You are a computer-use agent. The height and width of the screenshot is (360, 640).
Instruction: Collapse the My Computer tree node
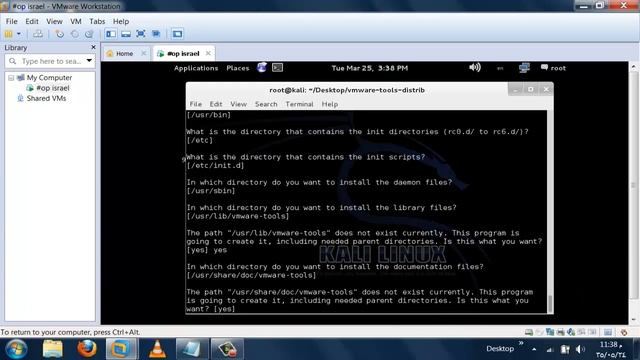pos(11,78)
